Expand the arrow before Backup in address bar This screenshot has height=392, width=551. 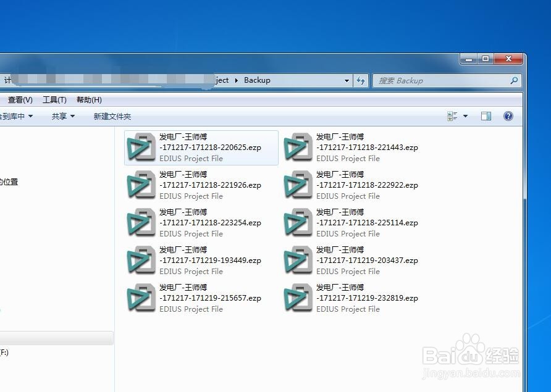[x=236, y=80]
